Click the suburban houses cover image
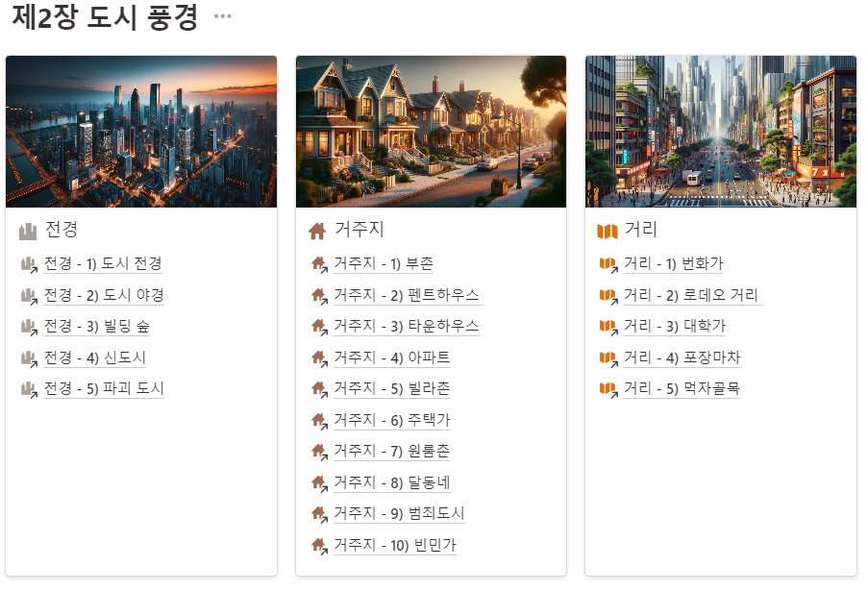 [x=432, y=132]
